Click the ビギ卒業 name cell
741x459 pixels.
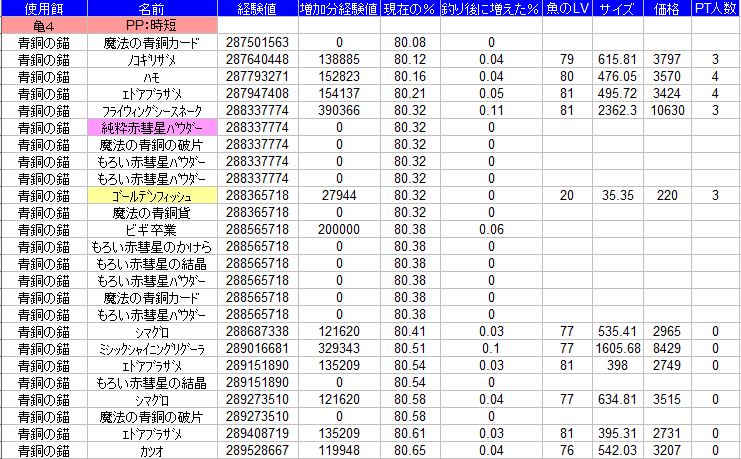point(151,229)
